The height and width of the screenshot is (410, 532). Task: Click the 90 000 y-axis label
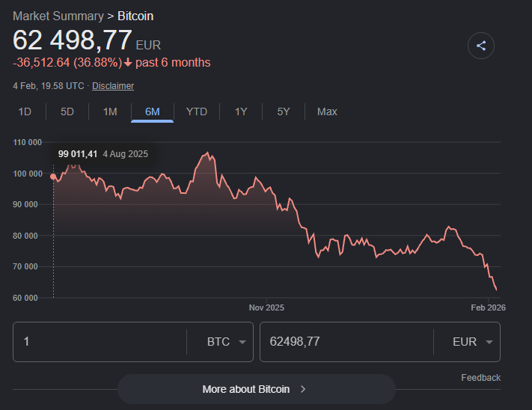click(25, 204)
